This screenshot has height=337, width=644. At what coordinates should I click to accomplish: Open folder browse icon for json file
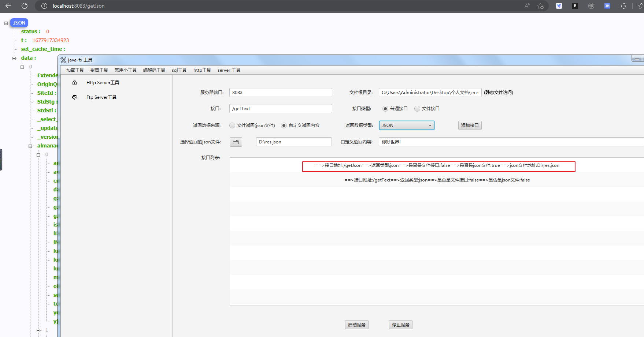[236, 142]
